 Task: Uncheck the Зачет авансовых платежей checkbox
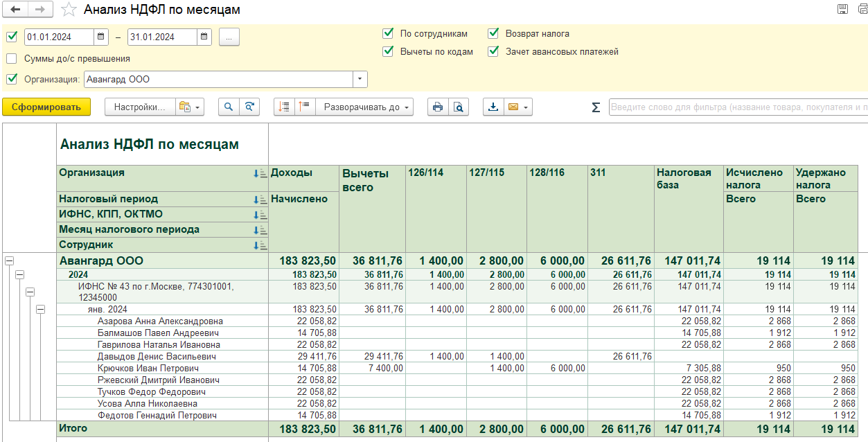[493, 51]
